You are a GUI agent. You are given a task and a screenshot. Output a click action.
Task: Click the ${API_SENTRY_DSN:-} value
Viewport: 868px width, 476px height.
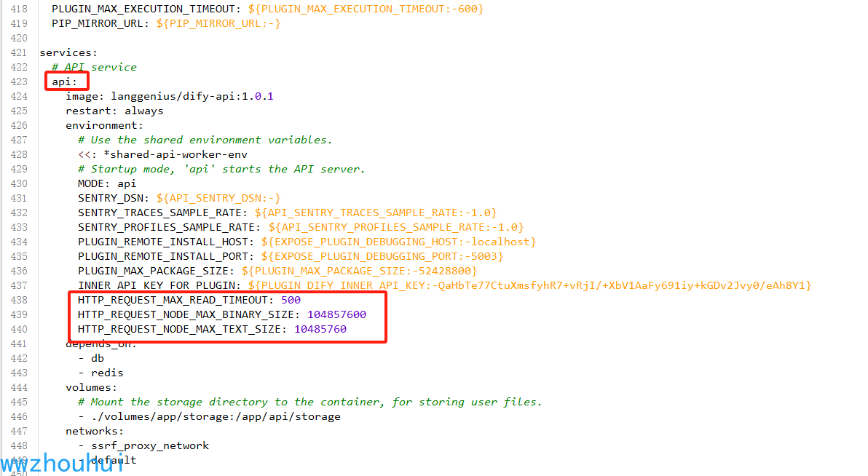[218, 198]
